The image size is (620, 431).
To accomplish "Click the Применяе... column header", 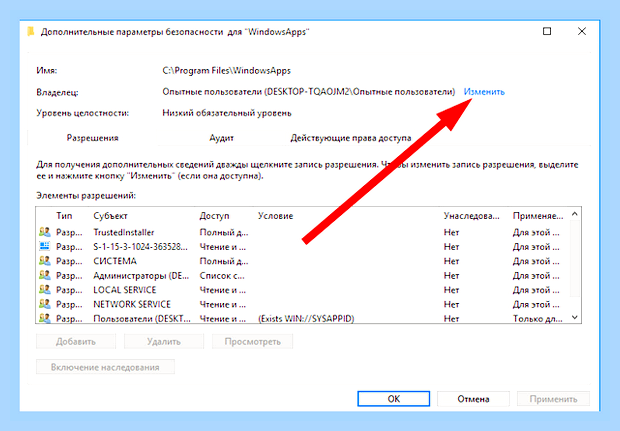I will point(538,216).
